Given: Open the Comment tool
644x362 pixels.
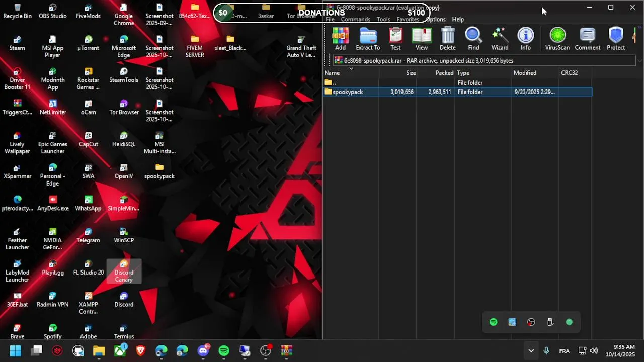Looking at the screenshot, I should click(x=588, y=39).
